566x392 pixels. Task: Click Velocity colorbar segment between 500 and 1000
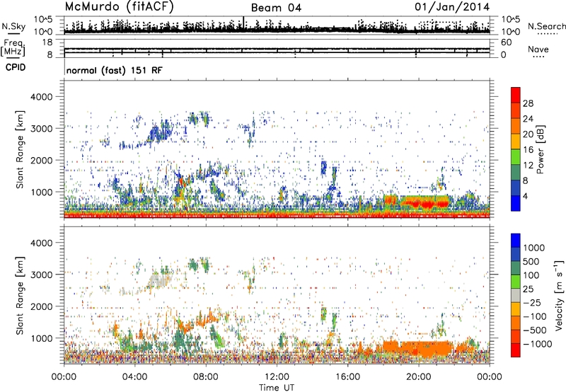516,254
